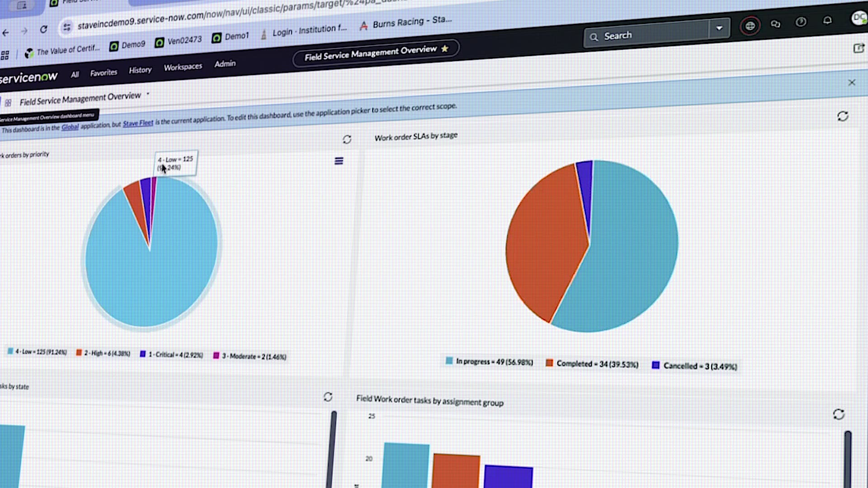Follow the Global application link
868x488 pixels.
[70, 127]
